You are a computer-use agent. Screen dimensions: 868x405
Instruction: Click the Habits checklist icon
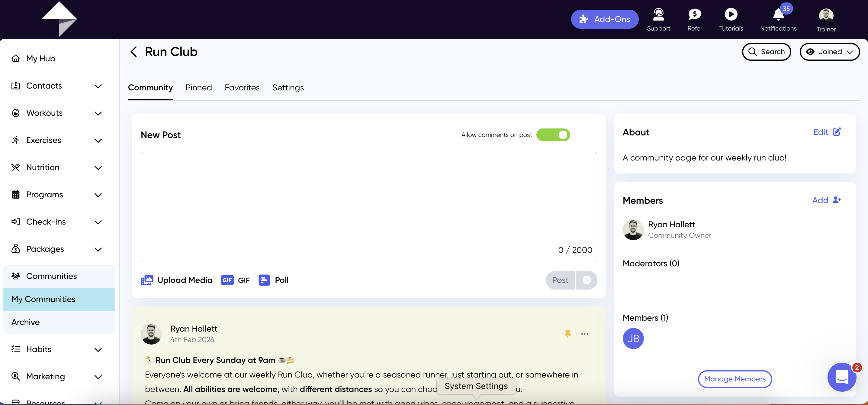tap(15, 349)
